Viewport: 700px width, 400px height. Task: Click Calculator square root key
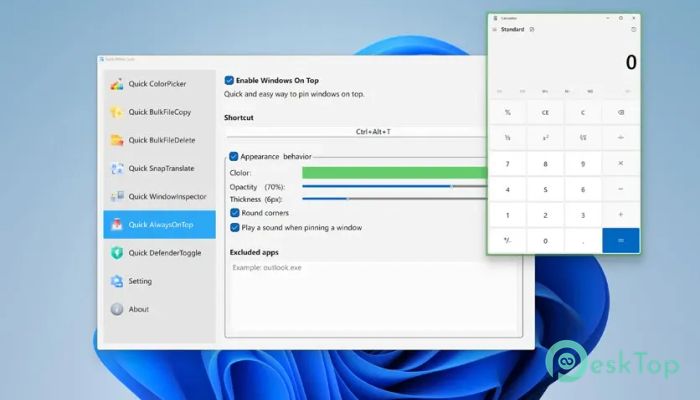[583, 138]
